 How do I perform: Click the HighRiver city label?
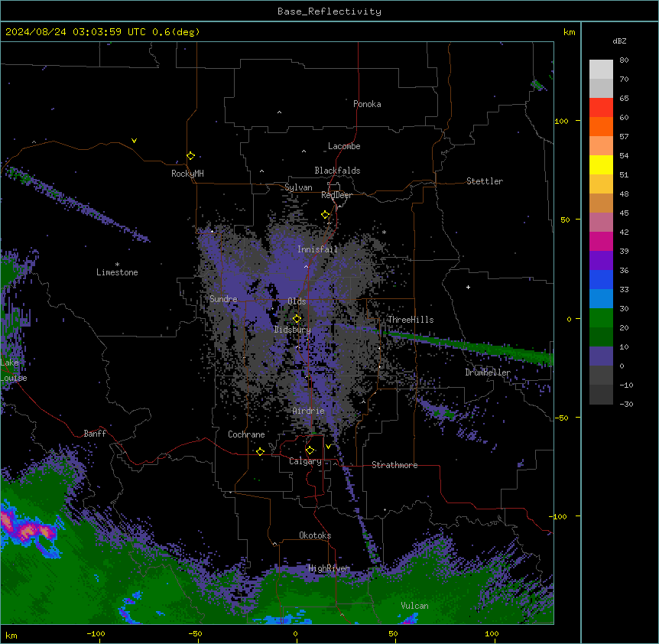coord(329,568)
